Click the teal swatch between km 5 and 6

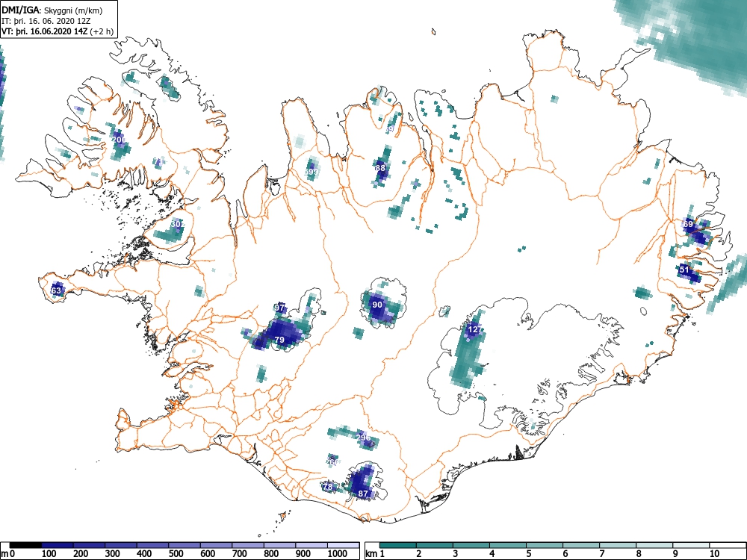[x=545, y=545]
